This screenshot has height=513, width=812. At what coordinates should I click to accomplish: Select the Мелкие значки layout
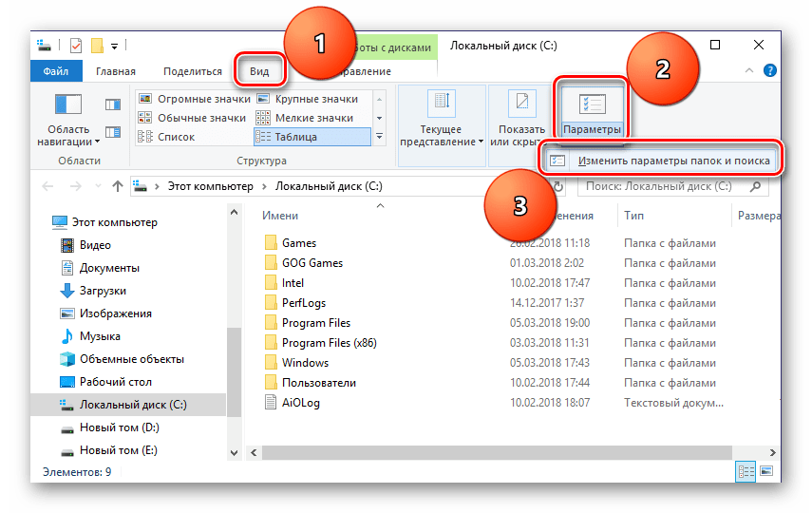306,118
